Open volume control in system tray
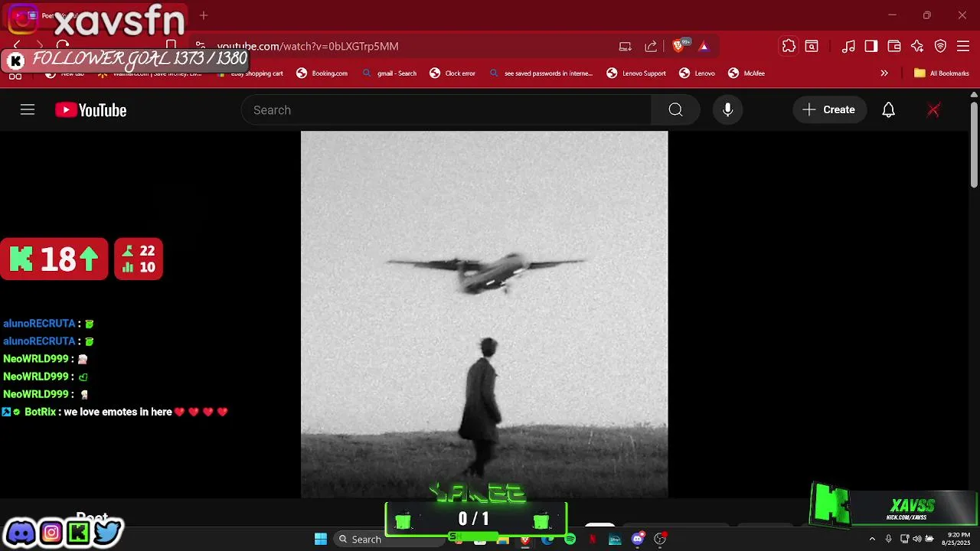 pyautogui.click(x=916, y=539)
